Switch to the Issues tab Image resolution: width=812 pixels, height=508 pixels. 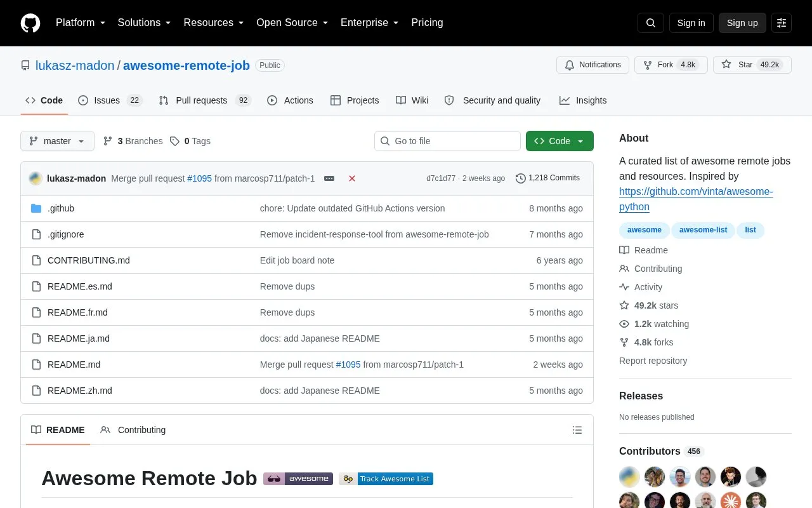[x=110, y=100]
